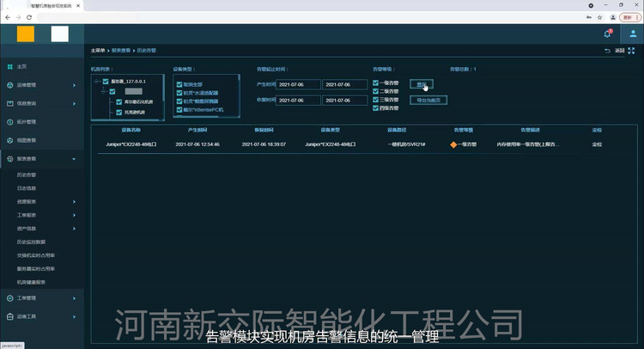The width and height of the screenshot is (644, 349).
Task: Expand the 资产信息 submenu arrow
Action: (x=74, y=229)
